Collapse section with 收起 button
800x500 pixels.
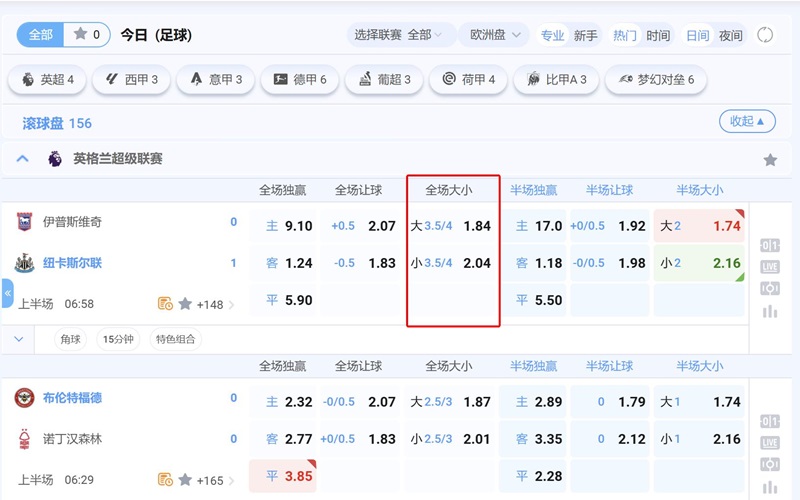pos(747,121)
